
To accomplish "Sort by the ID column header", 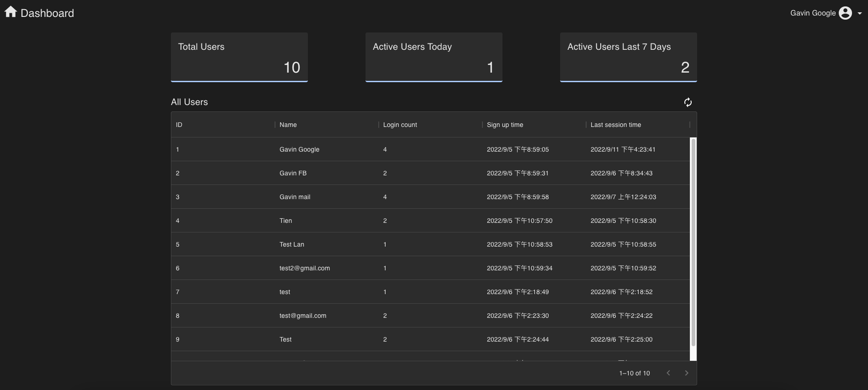I will coord(223,125).
